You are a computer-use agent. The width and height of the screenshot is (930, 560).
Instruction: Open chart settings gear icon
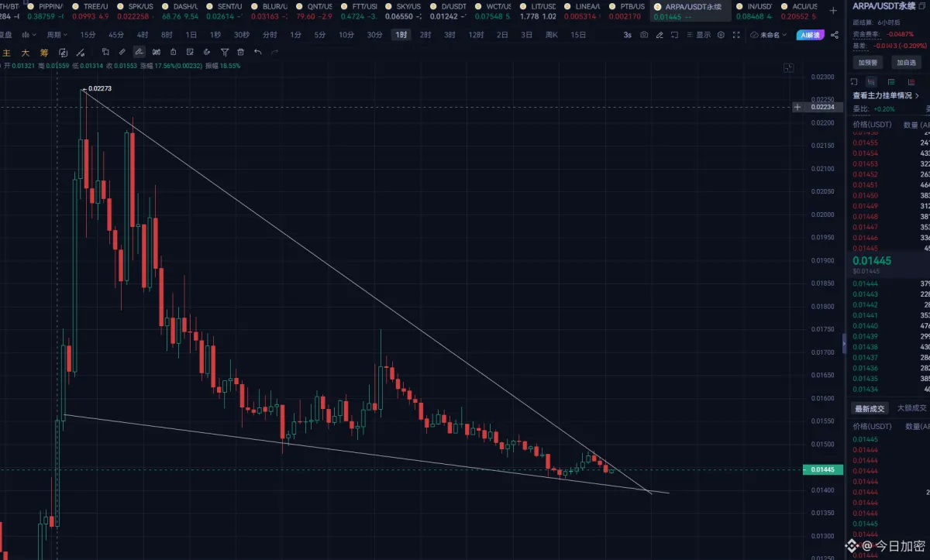pos(722,35)
